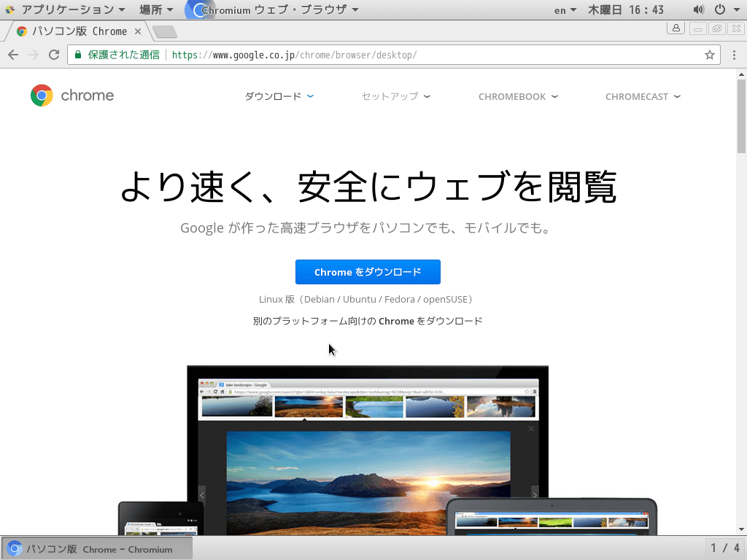Click the 保護された通信 padlock icon
The height and width of the screenshot is (560, 747).
[x=77, y=55]
